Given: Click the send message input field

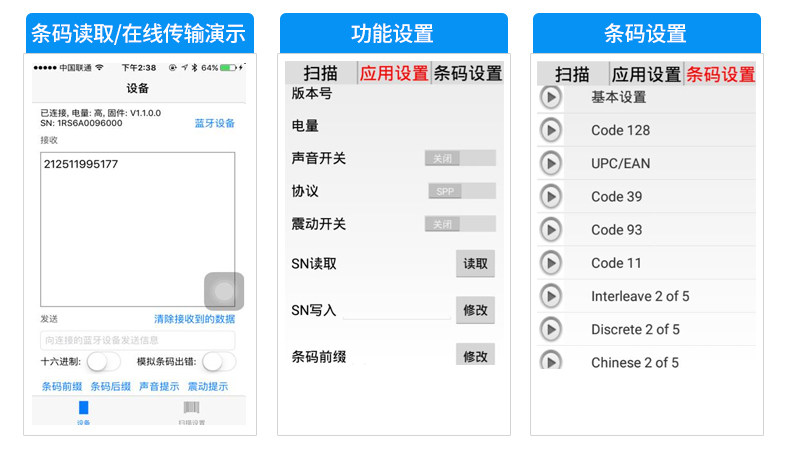Looking at the screenshot, I should click(138, 340).
